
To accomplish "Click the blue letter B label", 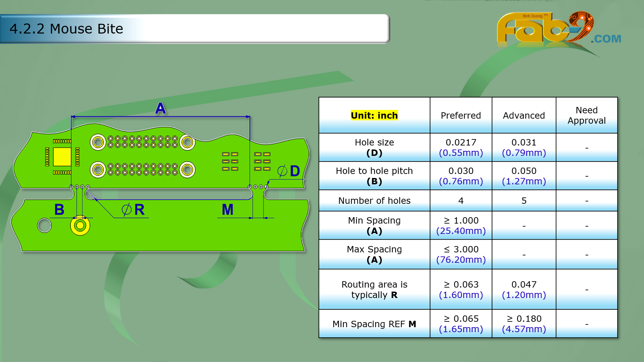I will 59,210.
